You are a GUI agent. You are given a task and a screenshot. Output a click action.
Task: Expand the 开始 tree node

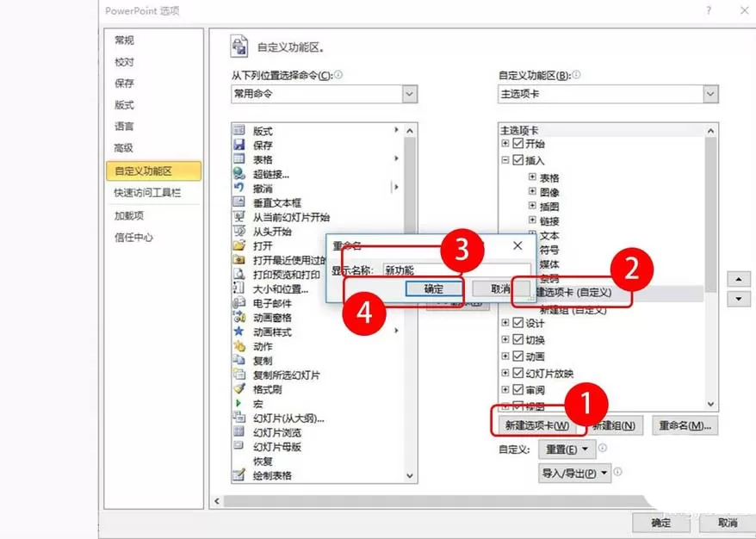point(505,143)
